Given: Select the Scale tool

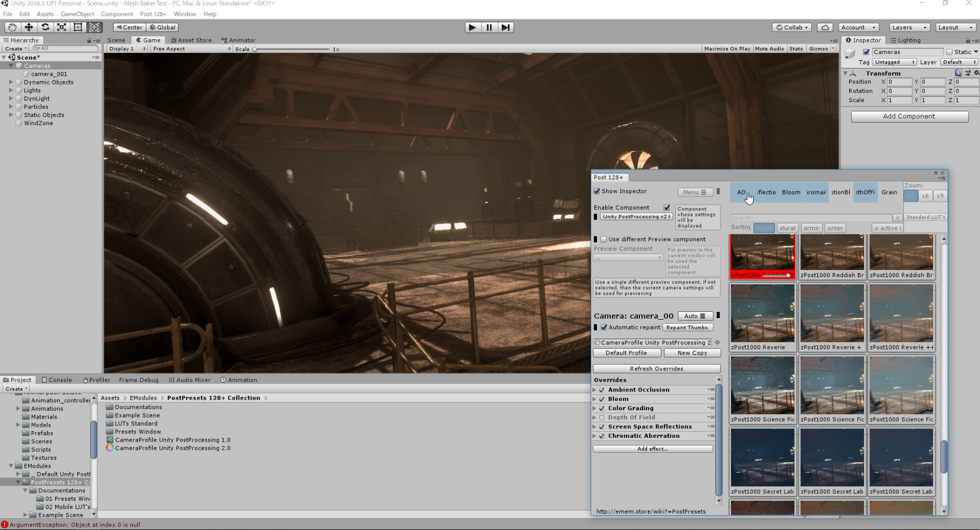Looking at the screenshot, I should point(62,27).
